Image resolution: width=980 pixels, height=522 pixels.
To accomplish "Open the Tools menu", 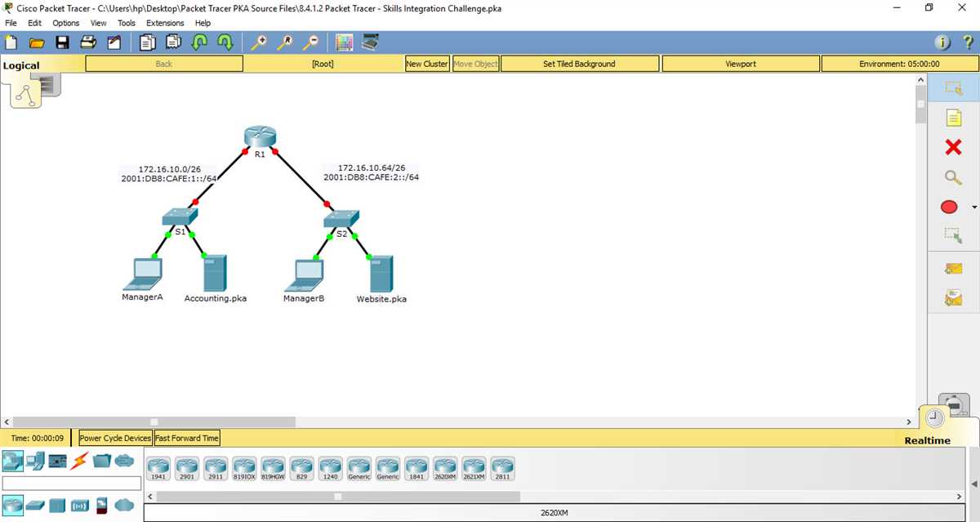I will click(x=126, y=23).
